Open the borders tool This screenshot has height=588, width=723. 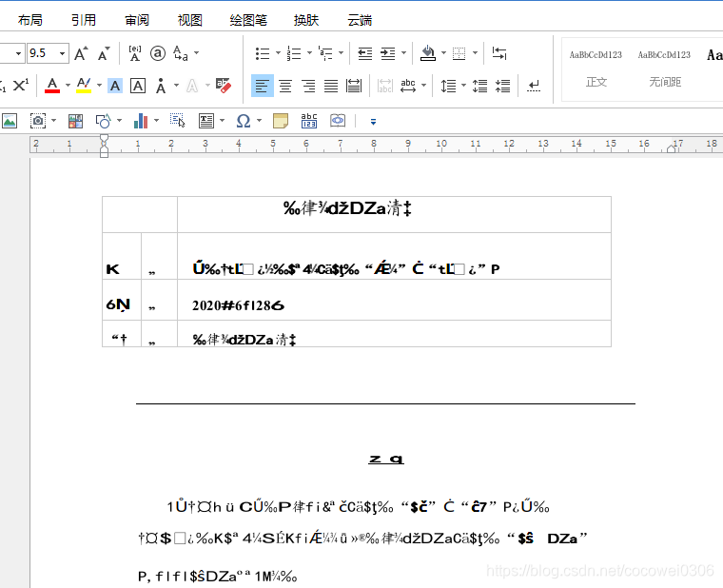(459, 53)
